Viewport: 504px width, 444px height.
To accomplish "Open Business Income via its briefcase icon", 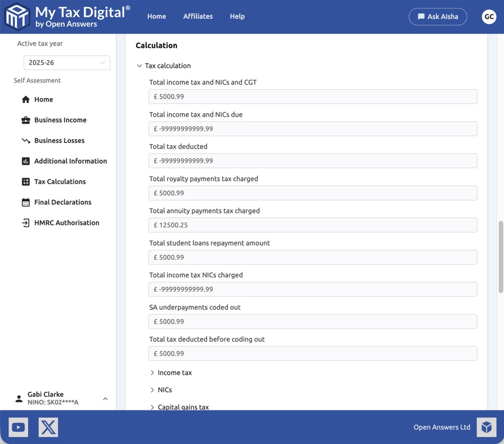I will [26, 119].
